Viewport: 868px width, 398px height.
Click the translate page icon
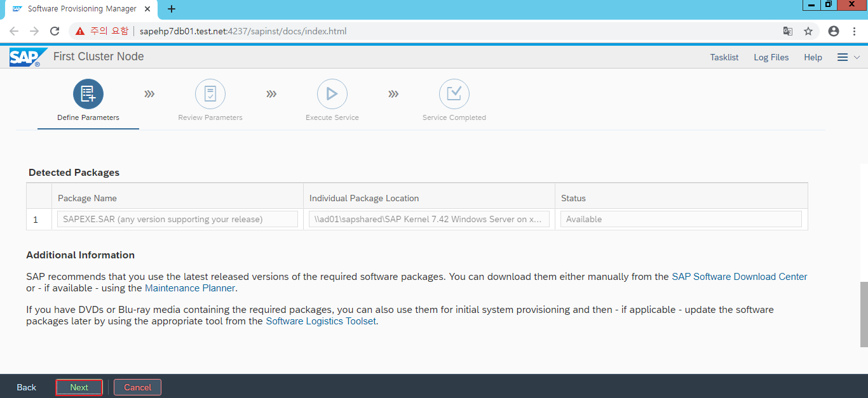click(x=788, y=31)
